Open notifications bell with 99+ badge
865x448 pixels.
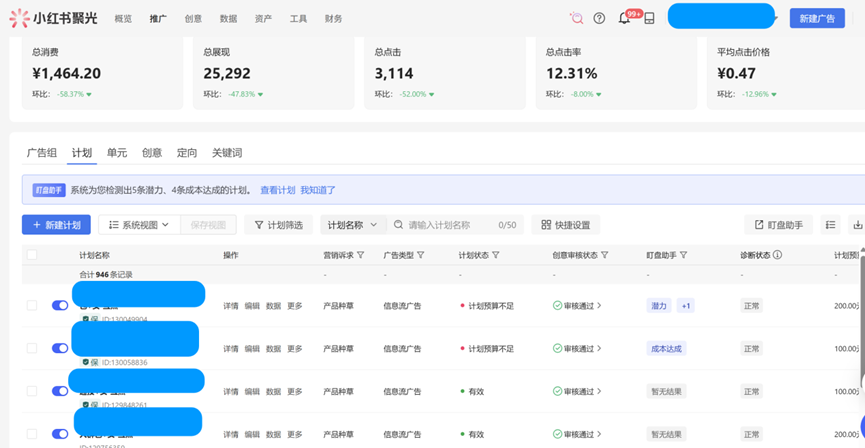[624, 18]
